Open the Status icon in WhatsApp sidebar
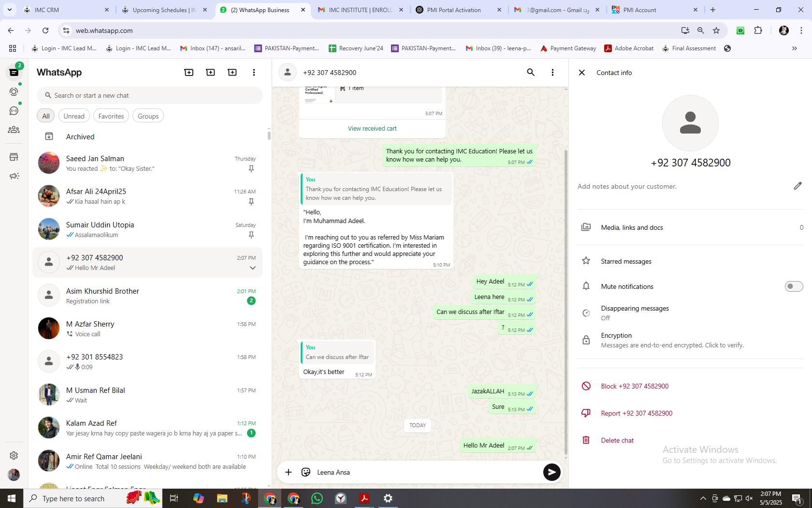This screenshot has width=812, height=508. click(14, 91)
